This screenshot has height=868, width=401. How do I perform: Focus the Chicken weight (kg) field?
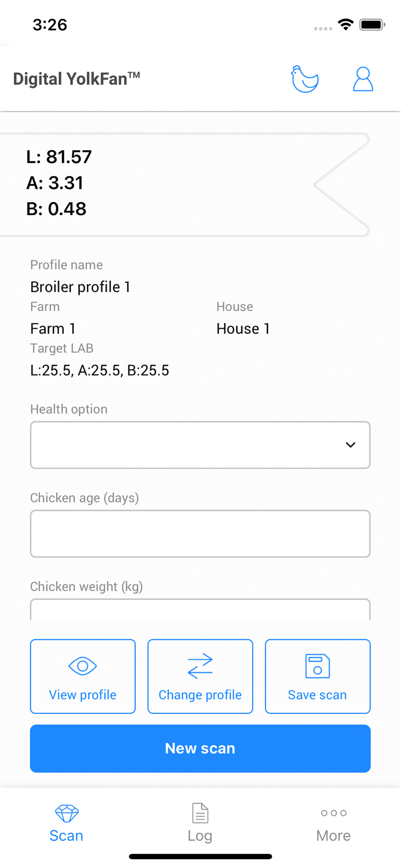pos(200,610)
